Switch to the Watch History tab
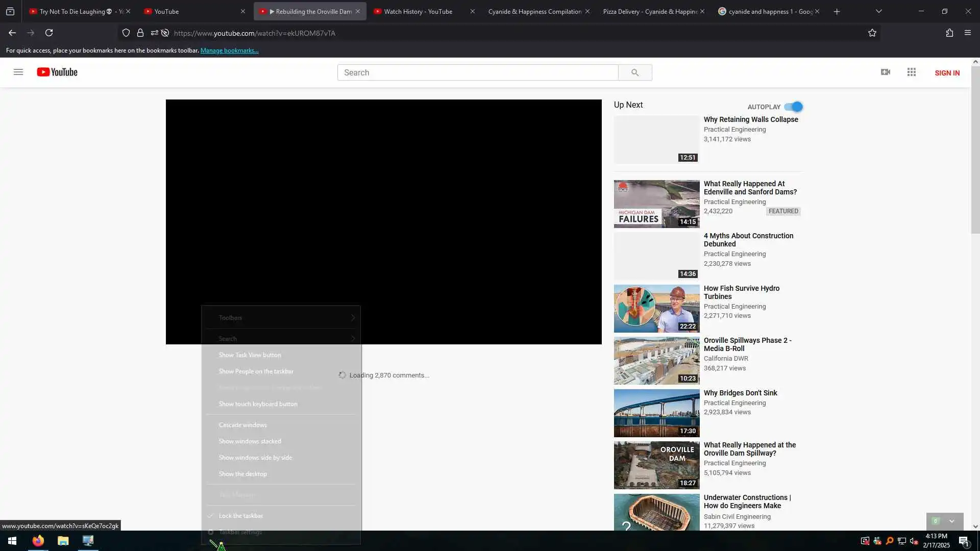980x551 pixels. pyautogui.click(x=418, y=11)
